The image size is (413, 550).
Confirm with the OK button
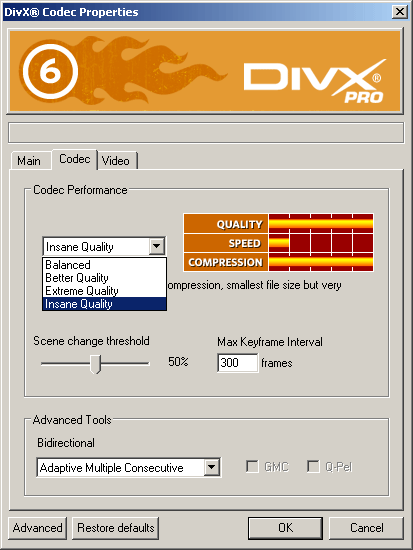(285, 528)
